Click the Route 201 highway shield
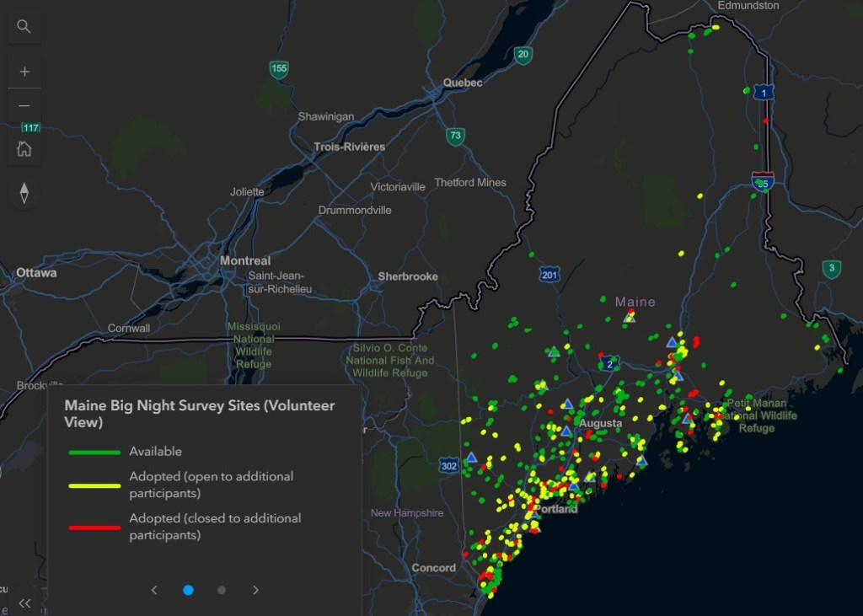The height and width of the screenshot is (616, 863). [x=549, y=274]
